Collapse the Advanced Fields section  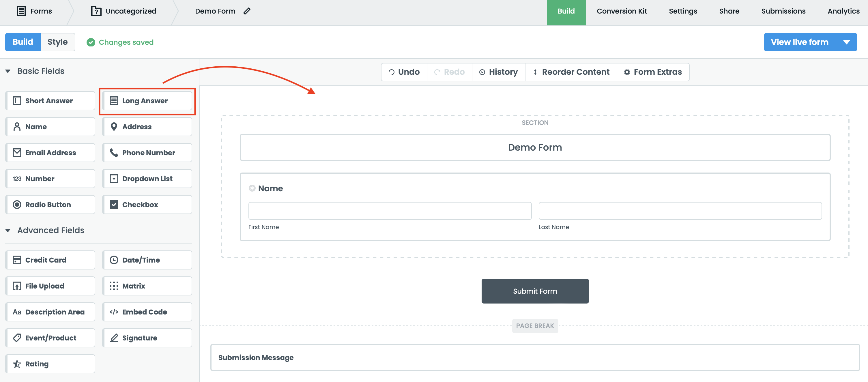coord(8,231)
